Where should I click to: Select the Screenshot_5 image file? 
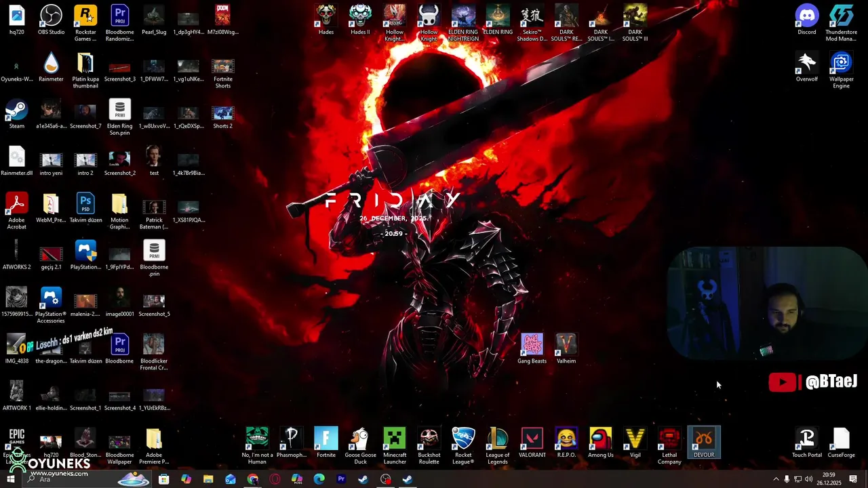tap(154, 305)
